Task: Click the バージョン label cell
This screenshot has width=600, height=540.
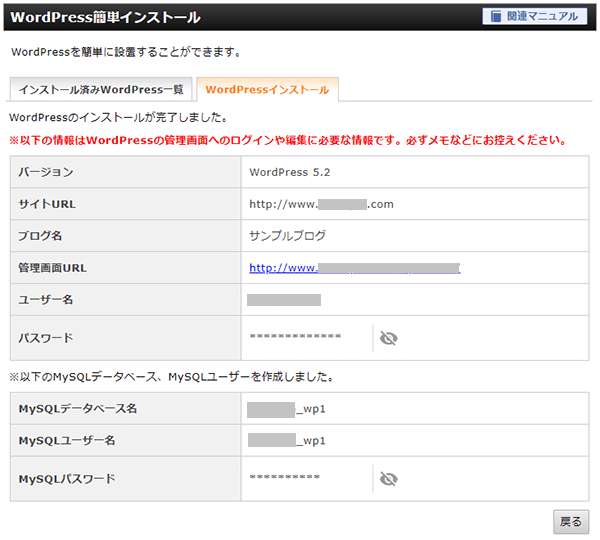Action: pyautogui.click(x=126, y=172)
